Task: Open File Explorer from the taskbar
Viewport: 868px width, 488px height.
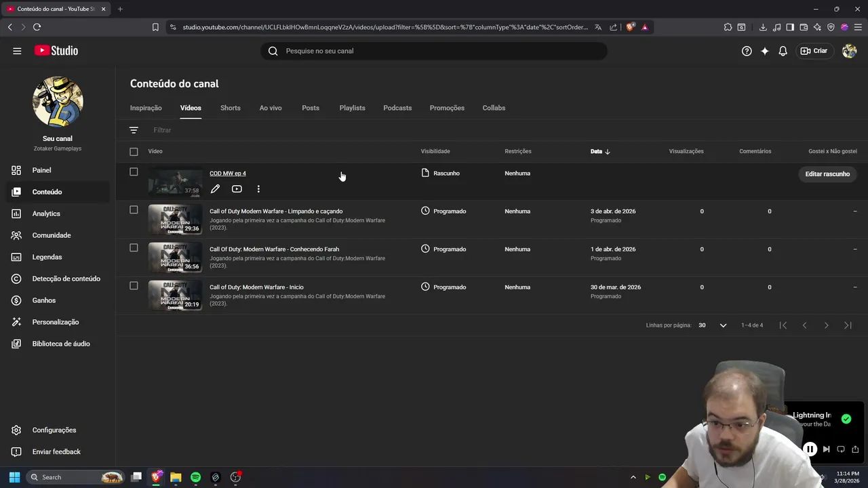Action: coord(176,477)
